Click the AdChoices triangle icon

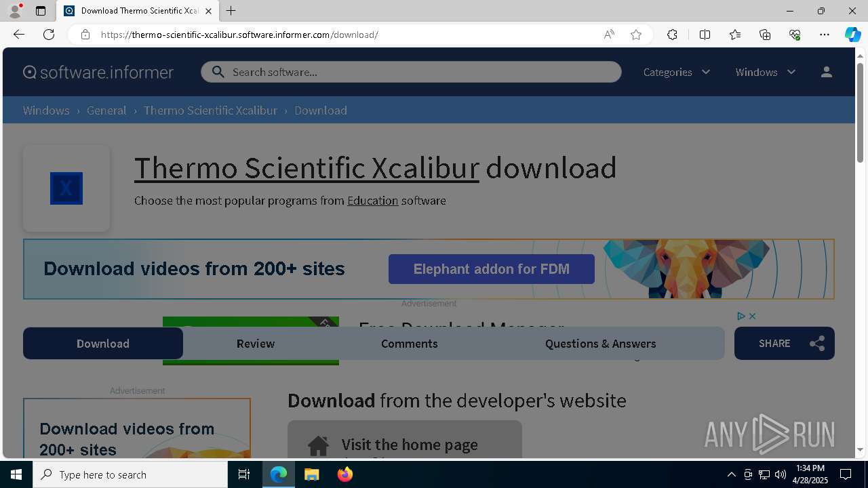(741, 316)
